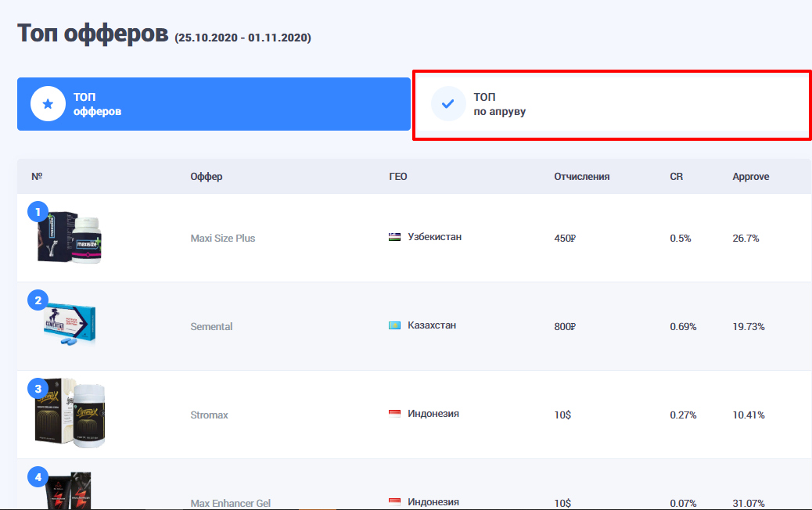The height and width of the screenshot is (510, 812).
Task: Select the 0.07% CR value
Action: (x=683, y=503)
